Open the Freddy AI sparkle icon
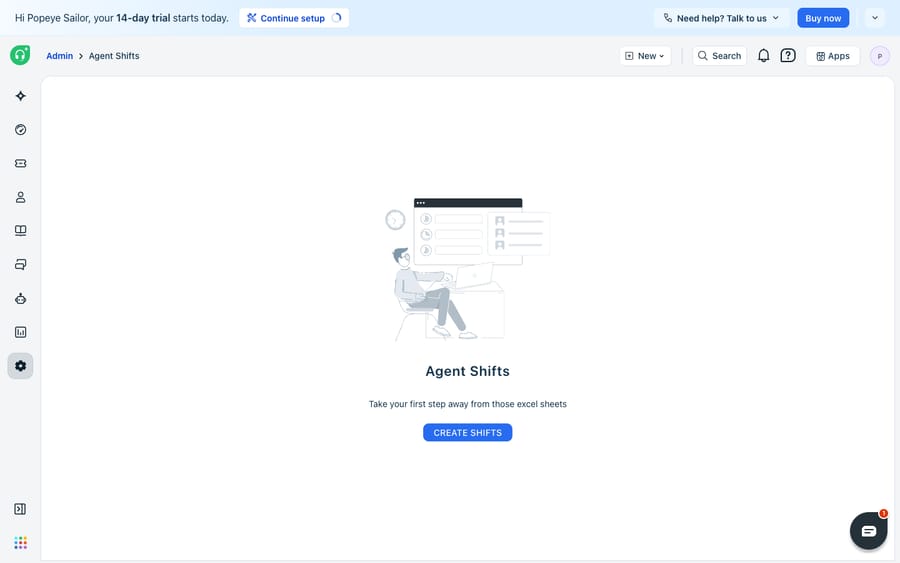 (21, 96)
